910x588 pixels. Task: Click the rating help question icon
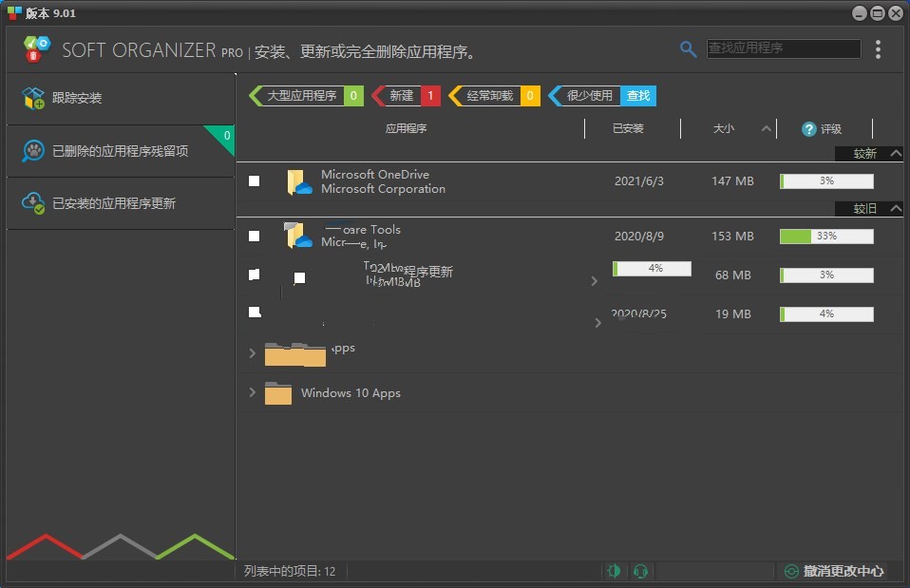pyautogui.click(x=808, y=129)
